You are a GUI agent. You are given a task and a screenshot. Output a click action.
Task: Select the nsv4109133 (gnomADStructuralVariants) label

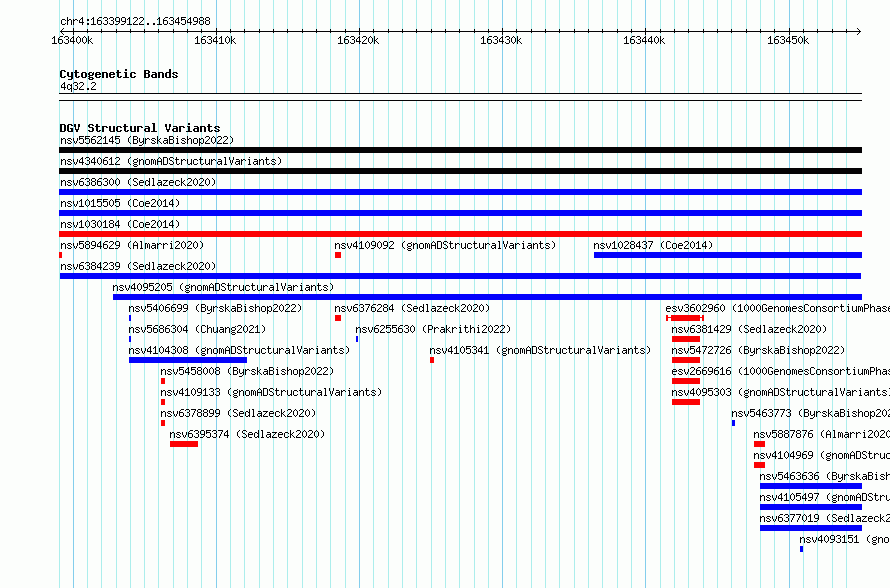pos(271,392)
